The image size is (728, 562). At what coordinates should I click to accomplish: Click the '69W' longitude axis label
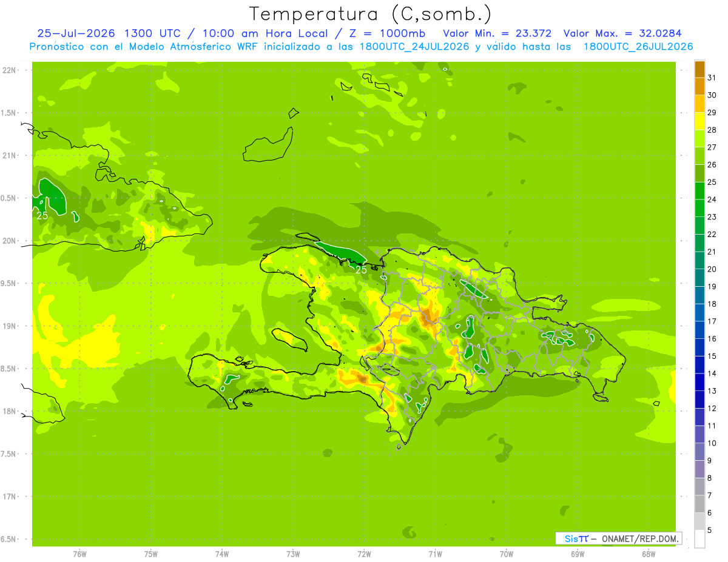click(578, 554)
